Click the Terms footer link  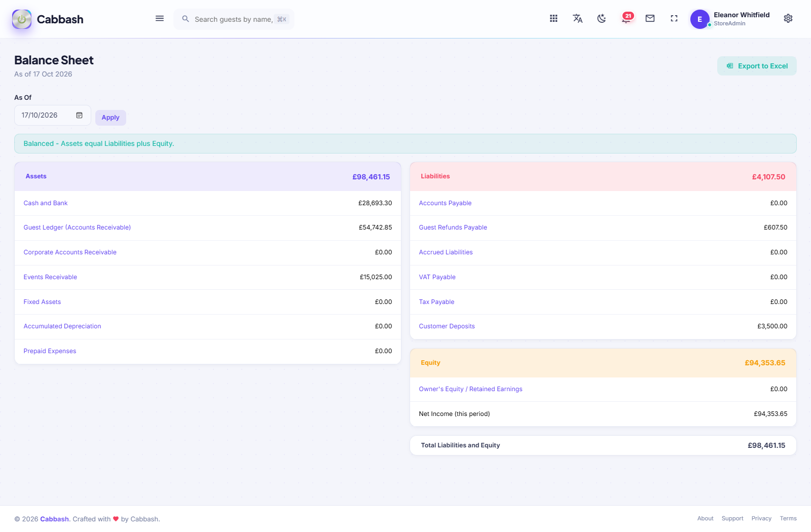click(x=788, y=518)
